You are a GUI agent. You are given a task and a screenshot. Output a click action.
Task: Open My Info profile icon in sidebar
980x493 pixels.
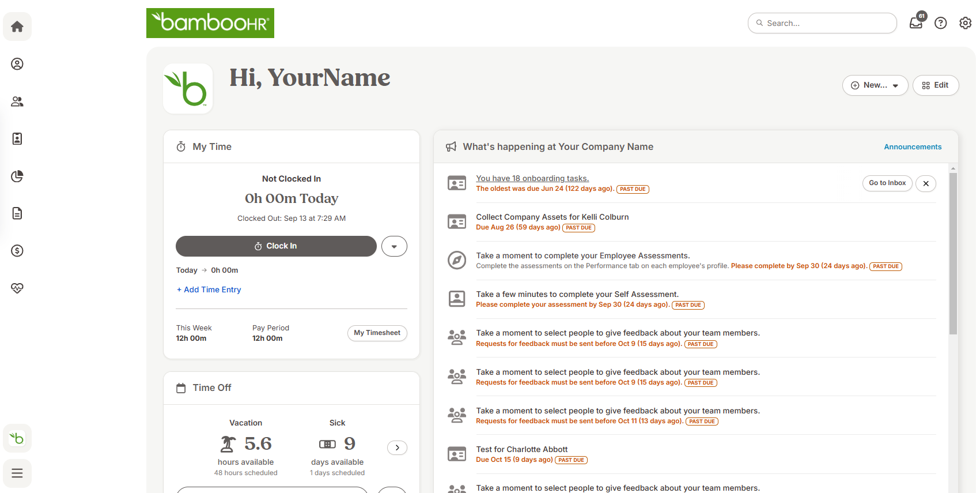[17, 64]
